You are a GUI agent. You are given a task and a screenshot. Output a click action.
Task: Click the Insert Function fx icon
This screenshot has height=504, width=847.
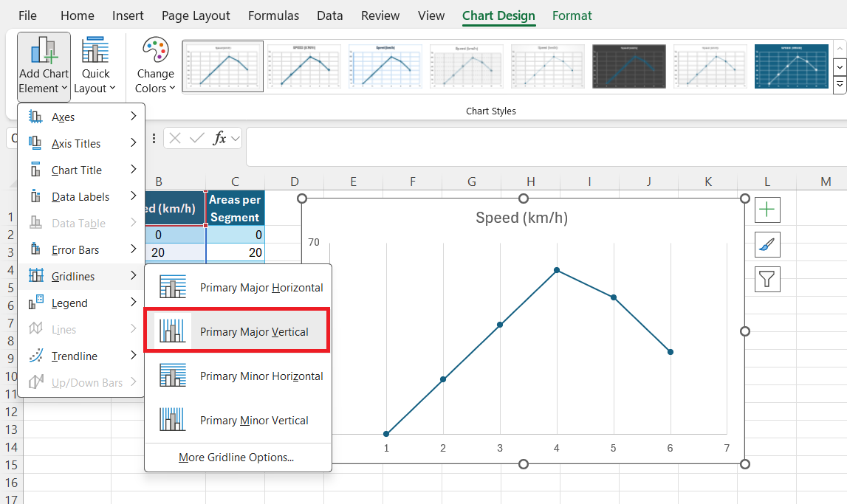(x=219, y=138)
